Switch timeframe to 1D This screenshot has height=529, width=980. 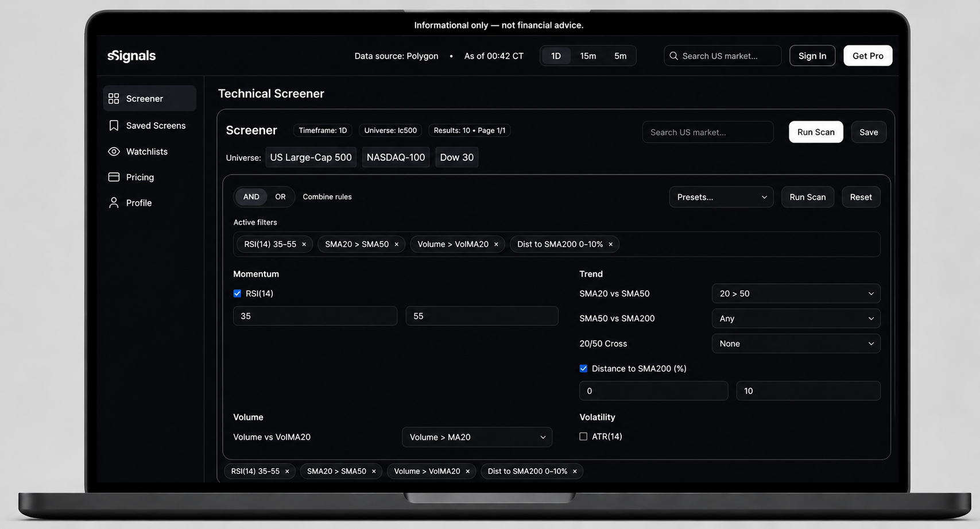tap(556, 56)
